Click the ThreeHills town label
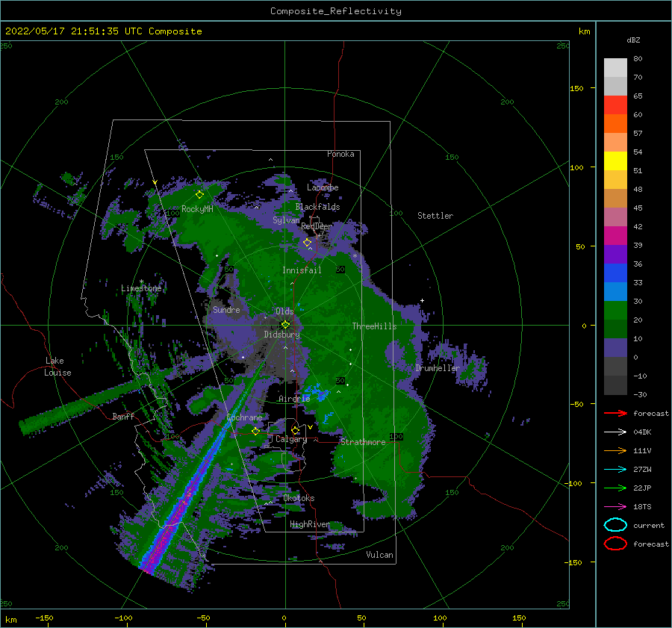The width and height of the screenshot is (672, 628). [x=374, y=326]
